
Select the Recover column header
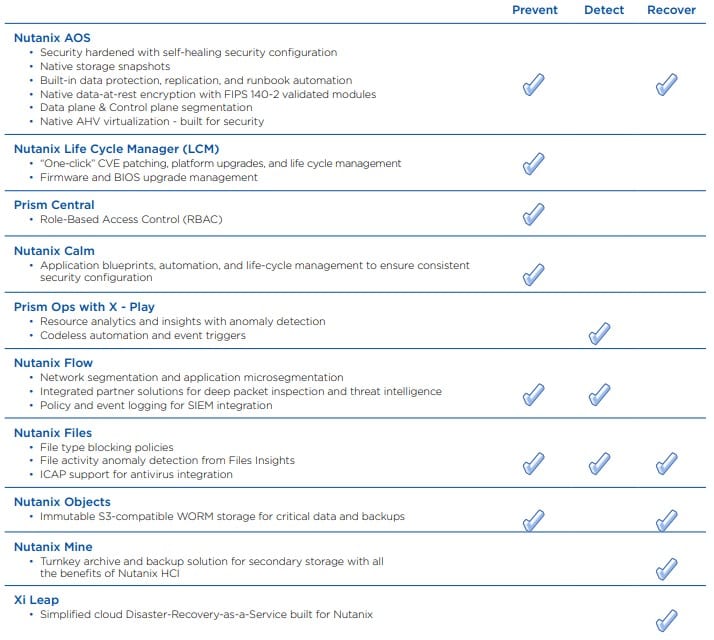(x=671, y=10)
